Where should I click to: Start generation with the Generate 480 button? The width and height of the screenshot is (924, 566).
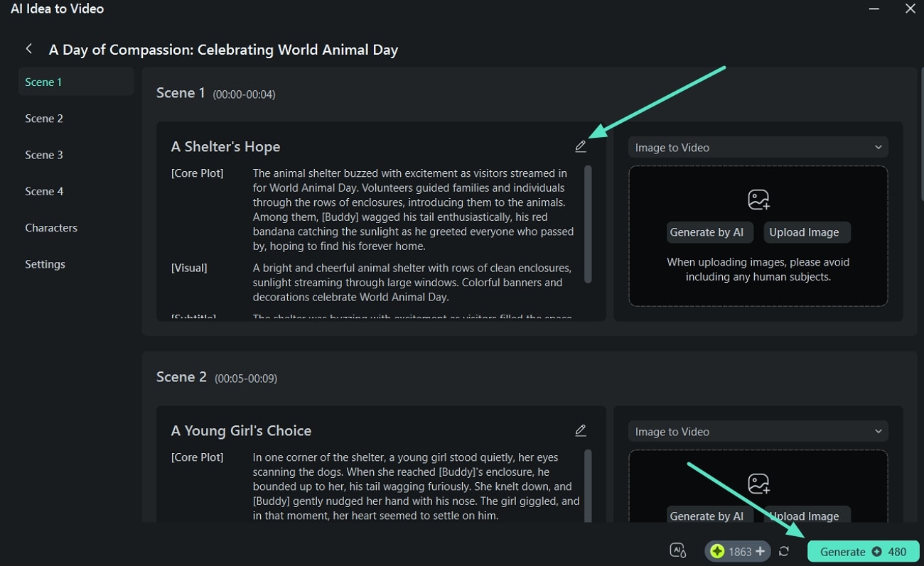(x=863, y=552)
